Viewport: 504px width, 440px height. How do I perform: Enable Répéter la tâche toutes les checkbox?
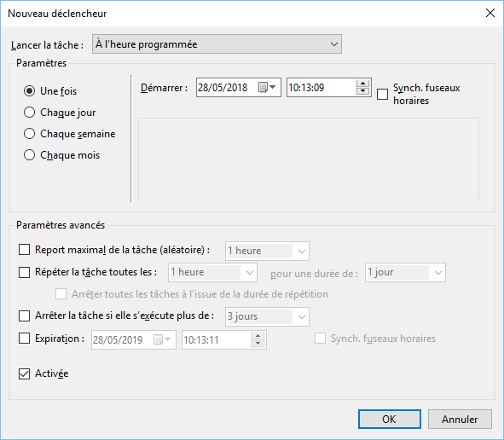point(24,272)
